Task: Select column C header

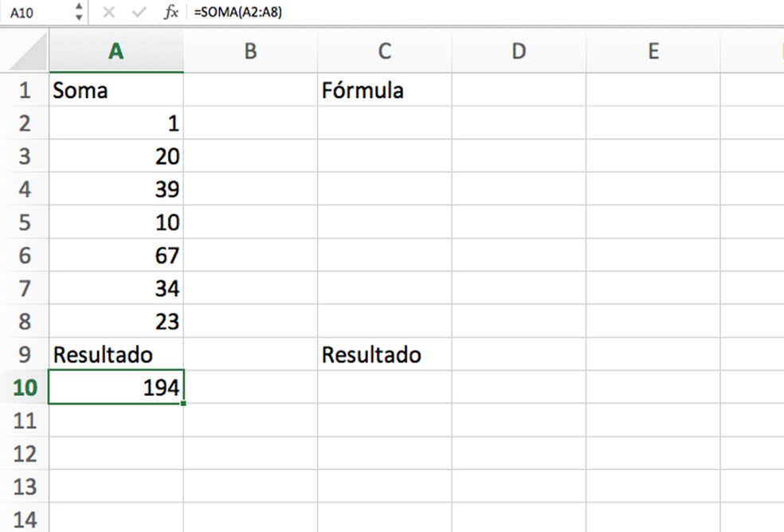Action: [384, 52]
